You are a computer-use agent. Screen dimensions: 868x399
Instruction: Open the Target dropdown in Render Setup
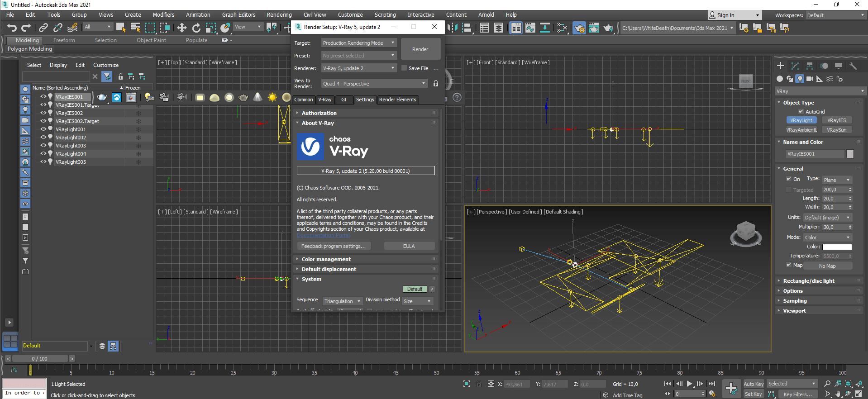coord(359,43)
